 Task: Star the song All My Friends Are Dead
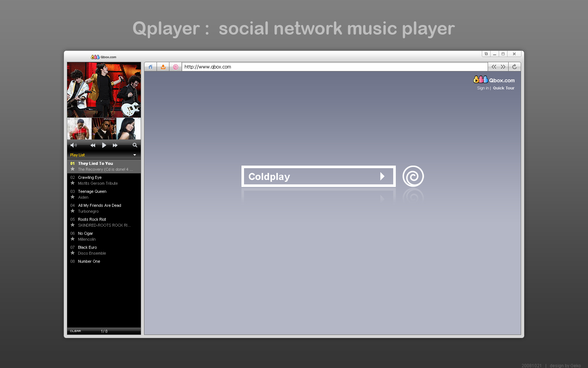point(72,211)
